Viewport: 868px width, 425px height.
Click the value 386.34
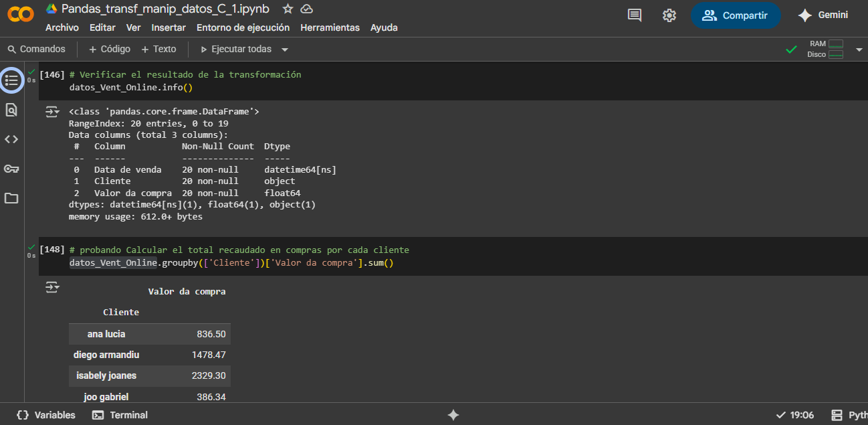(211, 397)
